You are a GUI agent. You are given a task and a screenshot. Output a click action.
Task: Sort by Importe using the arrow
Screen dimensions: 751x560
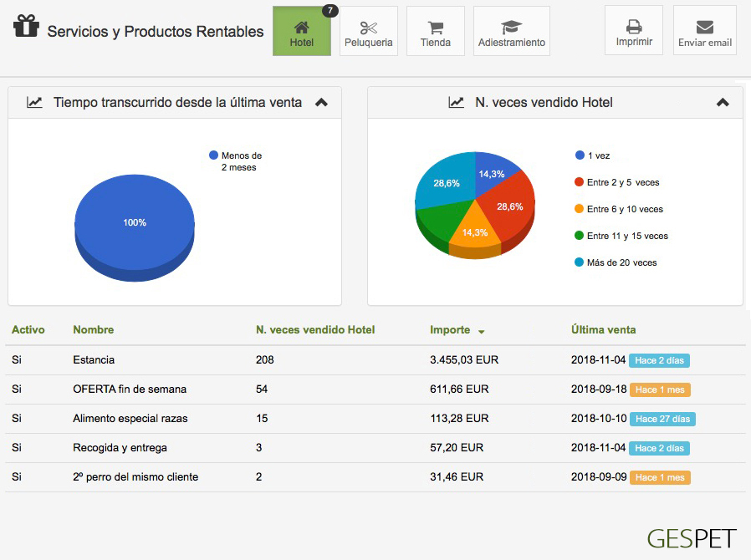pyautogui.click(x=482, y=332)
